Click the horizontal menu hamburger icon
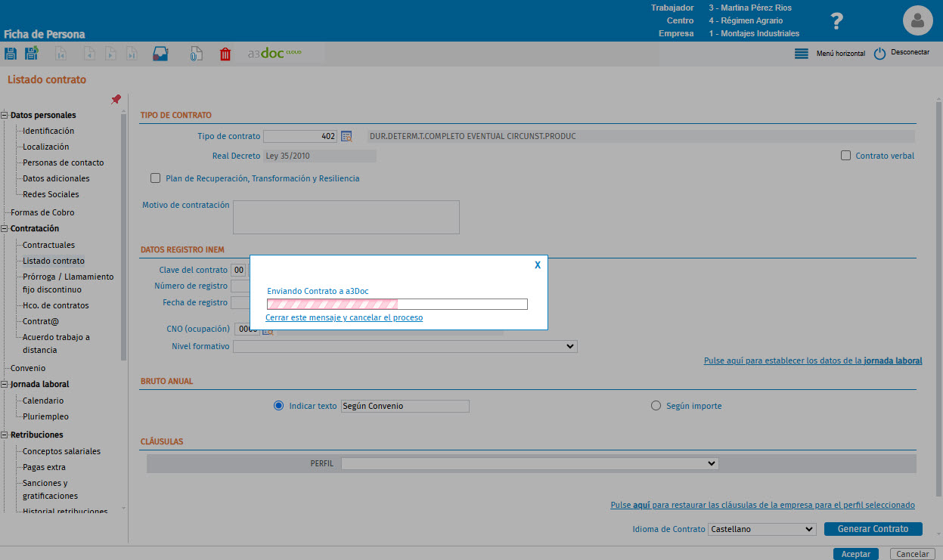Screen dimensions: 943x560 point(802,54)
